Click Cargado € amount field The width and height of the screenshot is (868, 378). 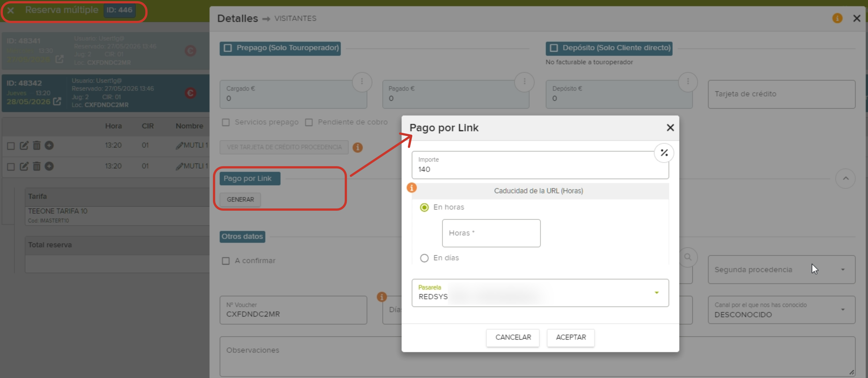(293, 94)
